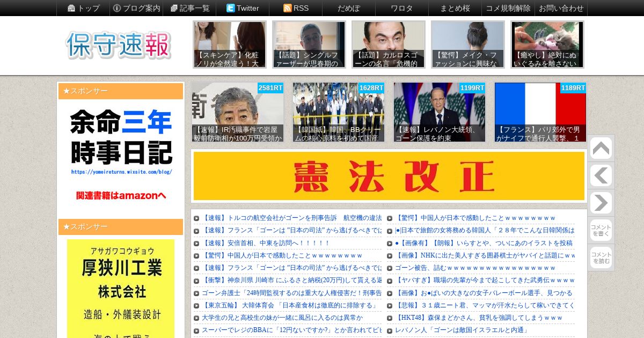The image size is (644, 338).
Task: Open the Twitter link in top bar
Action: pyautogui.click(x=242, y=8)
